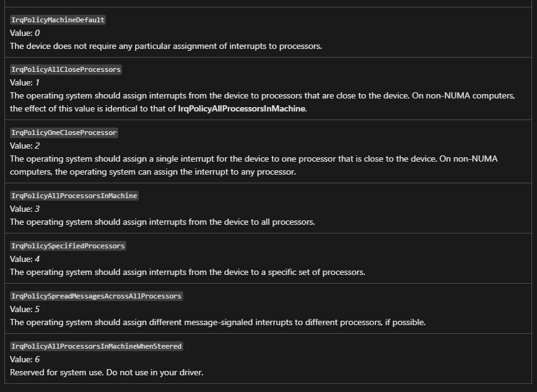Click the message-signaled interrupts description text

coord(218,323)
